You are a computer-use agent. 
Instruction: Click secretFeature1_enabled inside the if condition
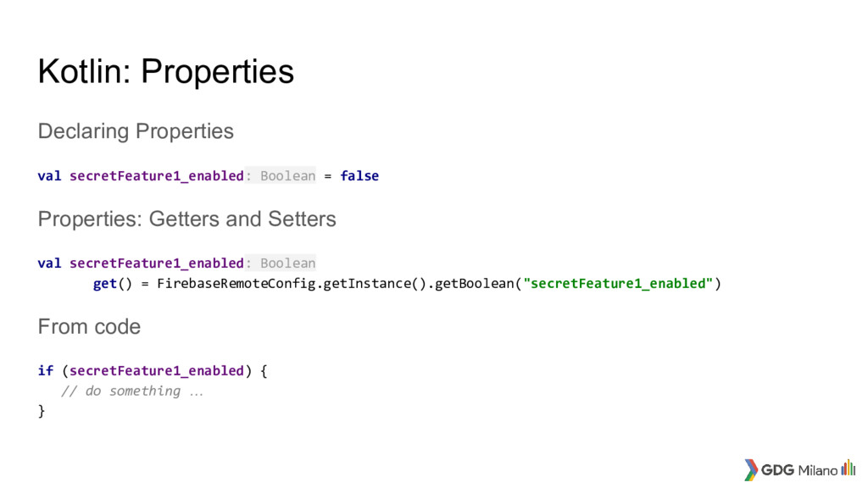pyautogui.click(x=157, y=371)
